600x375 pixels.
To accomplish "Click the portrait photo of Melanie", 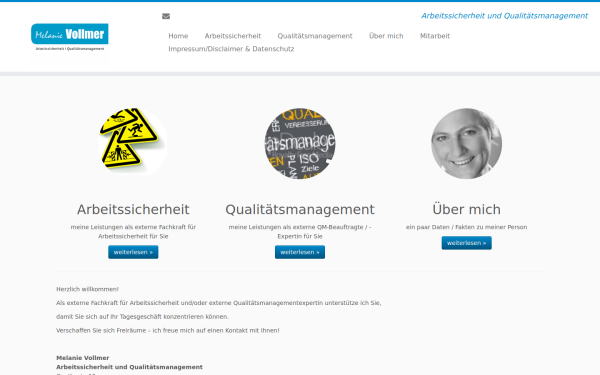I will pyautogui.click(x=466, y=143).
